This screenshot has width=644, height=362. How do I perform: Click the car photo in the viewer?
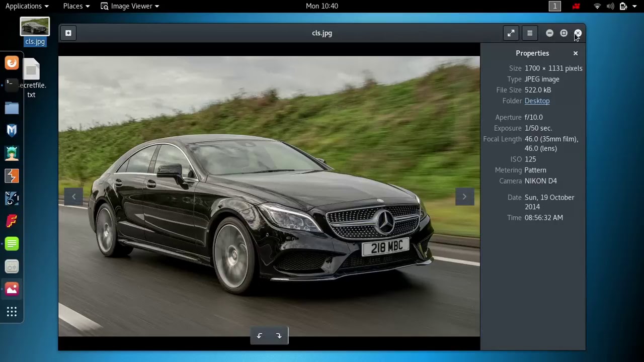269,196
